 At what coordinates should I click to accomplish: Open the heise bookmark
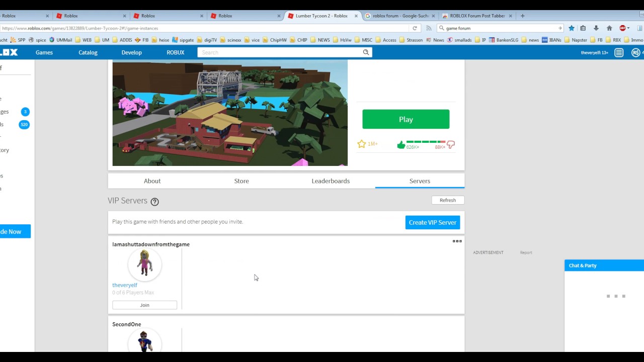tap(160, 40)
